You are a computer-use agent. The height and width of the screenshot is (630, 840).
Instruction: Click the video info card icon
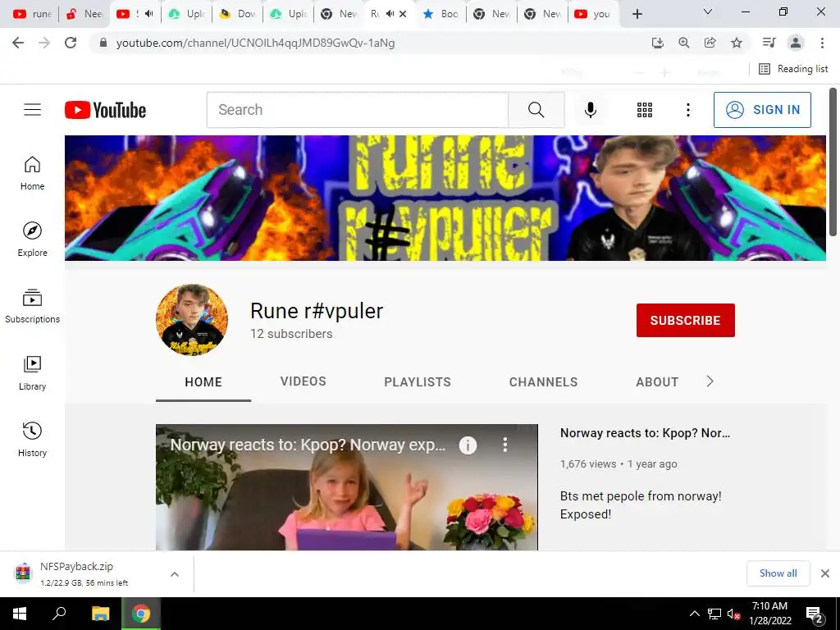coord(468,445)
